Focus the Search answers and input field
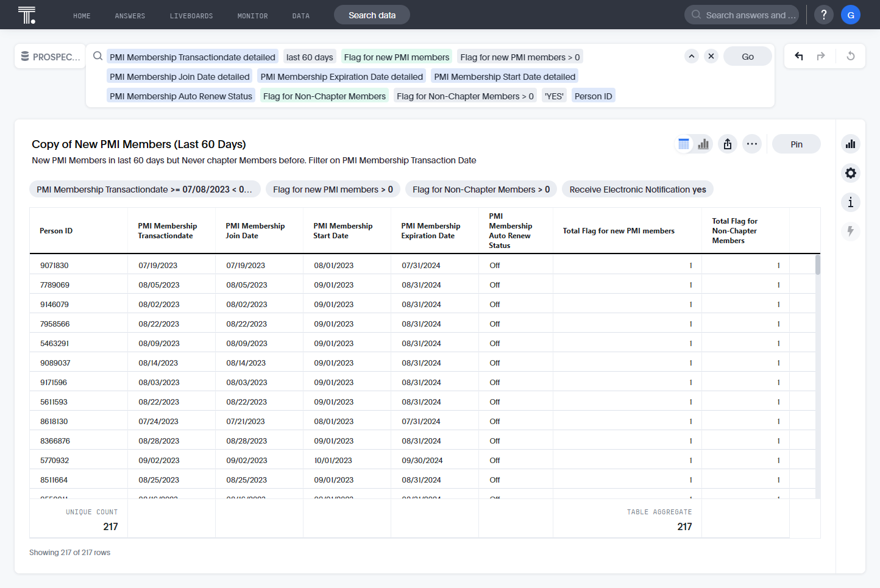 tap(742, 15)
